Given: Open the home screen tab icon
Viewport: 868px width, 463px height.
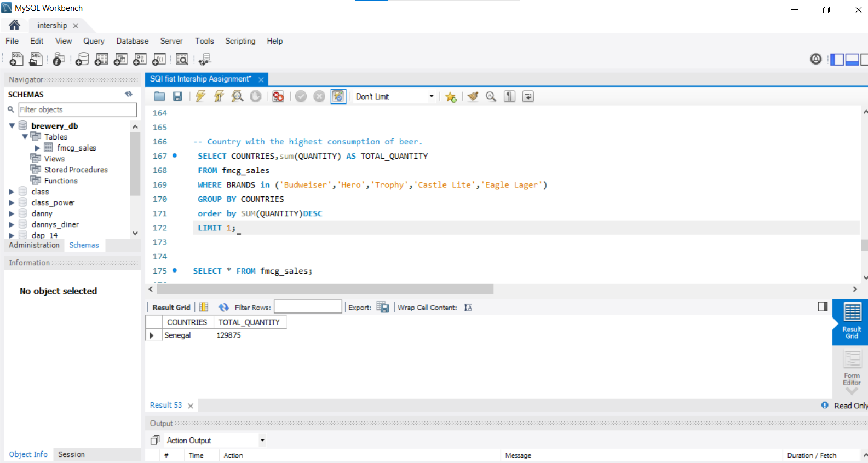Looking at the screenshot, I should (x=14, y=25).
